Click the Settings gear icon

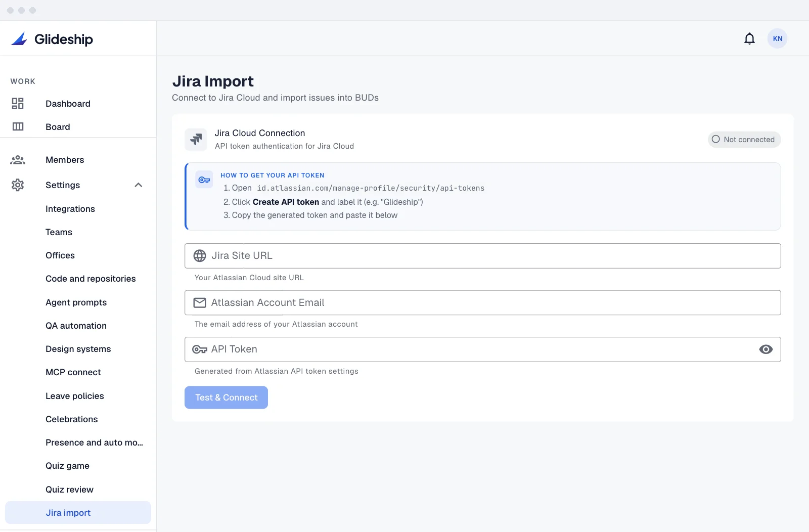coord(18,185)
